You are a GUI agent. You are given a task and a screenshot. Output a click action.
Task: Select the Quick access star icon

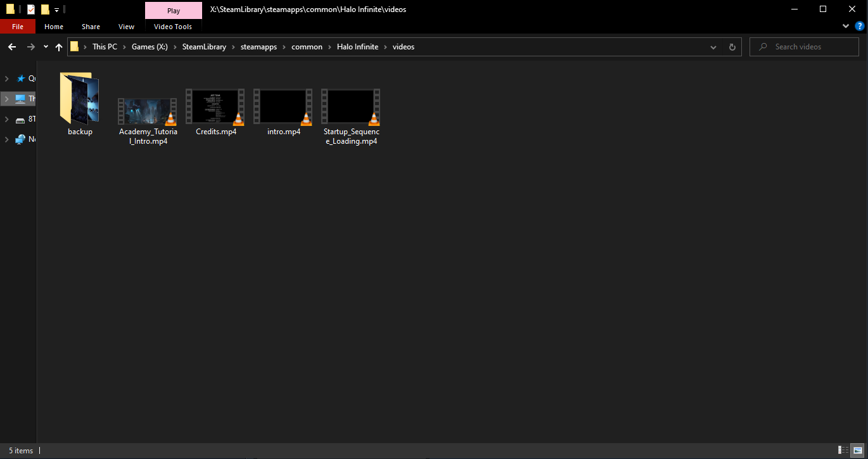(x=21, y=79)
